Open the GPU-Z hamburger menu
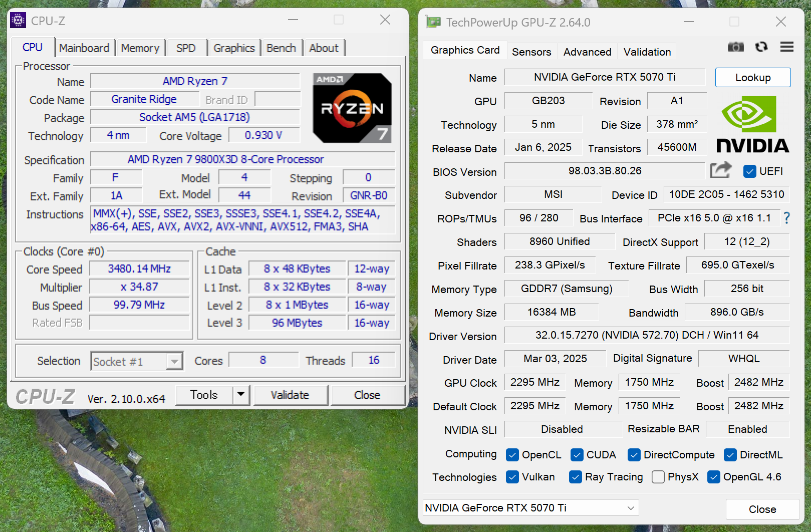The width and height of the screenshot is (811, 532). 786,47
